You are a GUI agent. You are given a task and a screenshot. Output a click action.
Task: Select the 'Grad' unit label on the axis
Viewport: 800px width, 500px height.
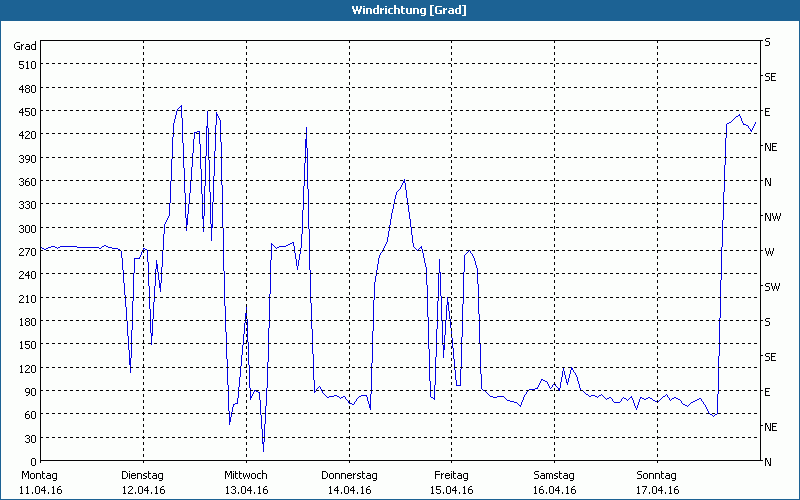24,46
